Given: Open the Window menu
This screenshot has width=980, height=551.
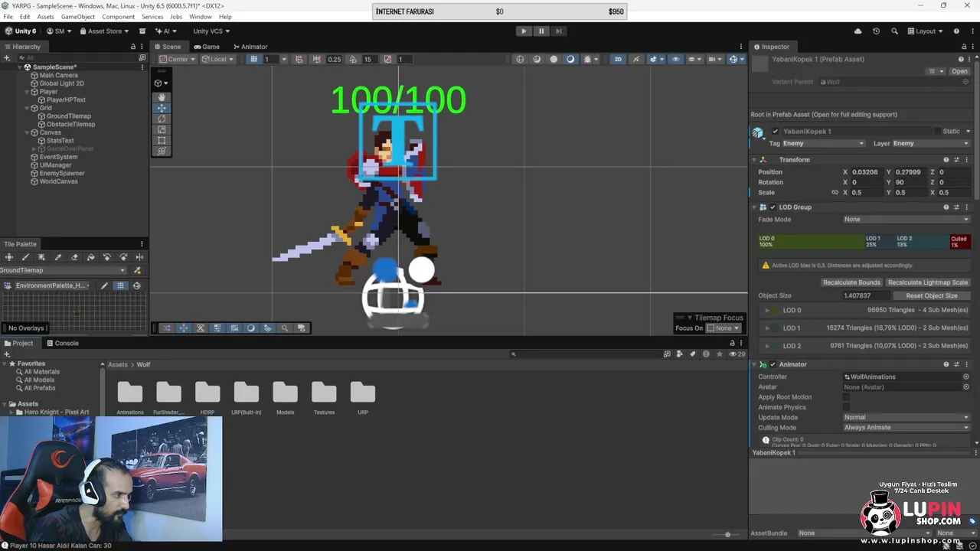Looking at the screenshot, I should (201, 17).
